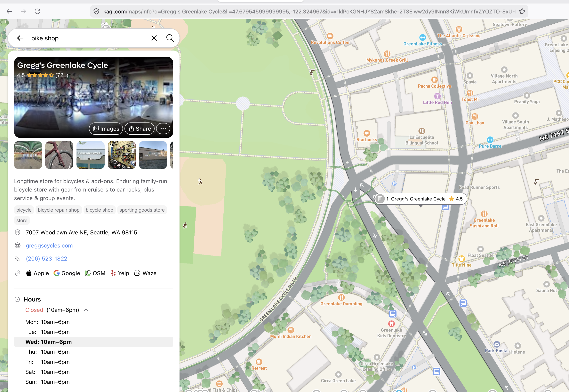Click Sauna Hut map marker
Image resolution: width=569 pixels, height=392 pixels.
click(x=546, y=284)
